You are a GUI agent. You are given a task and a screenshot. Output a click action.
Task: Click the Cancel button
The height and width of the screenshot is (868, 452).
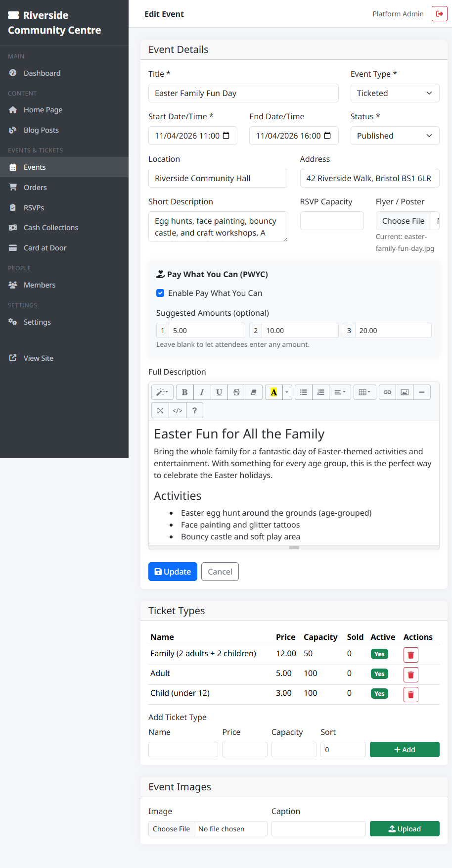[220, 572]
